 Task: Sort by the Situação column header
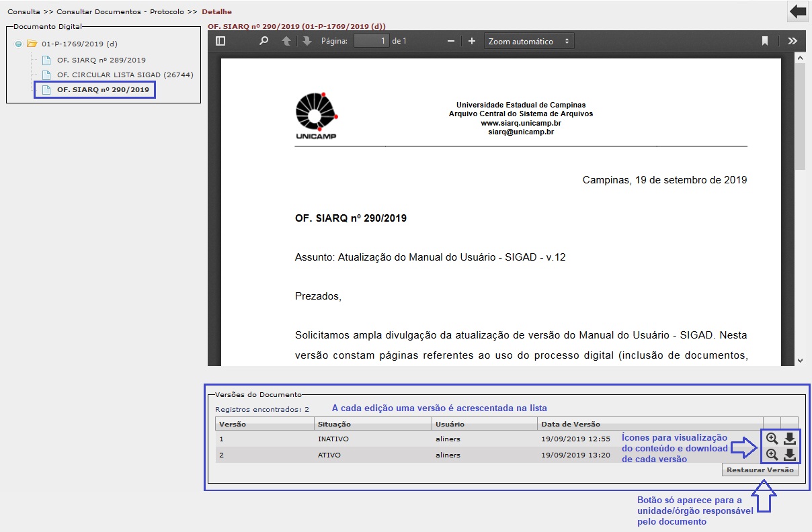click(372, 424)
